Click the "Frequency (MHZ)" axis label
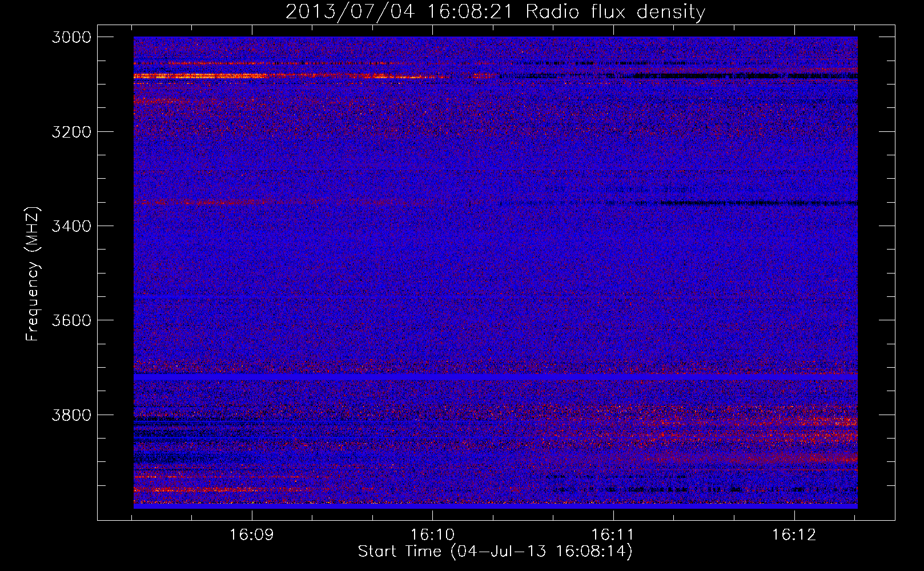Screen dimensions: 924x571 tap(33, 274)
